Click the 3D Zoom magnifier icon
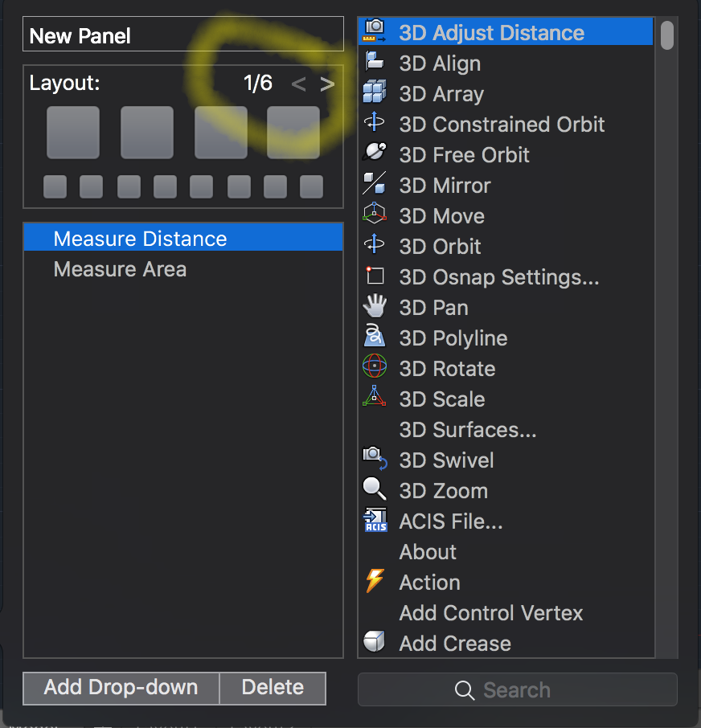The width and height of the screenshot is (701, 728). point(375,490)
